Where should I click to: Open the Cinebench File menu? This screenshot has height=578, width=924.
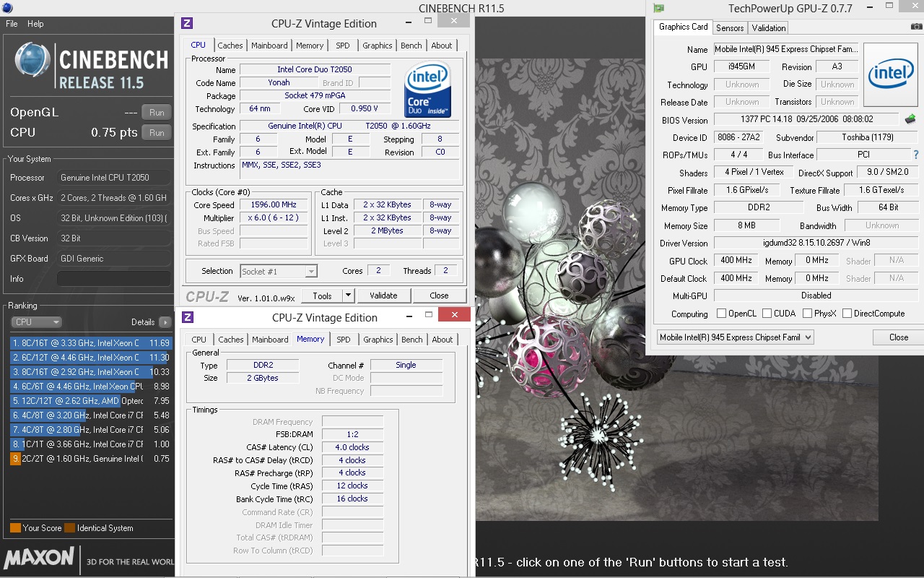(x=12, y=24)
